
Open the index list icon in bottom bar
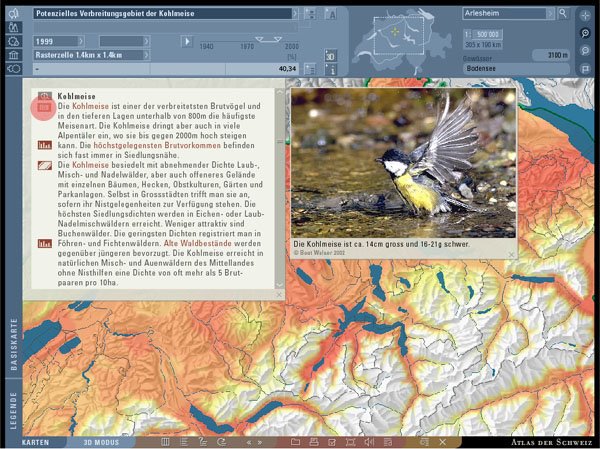184,442
